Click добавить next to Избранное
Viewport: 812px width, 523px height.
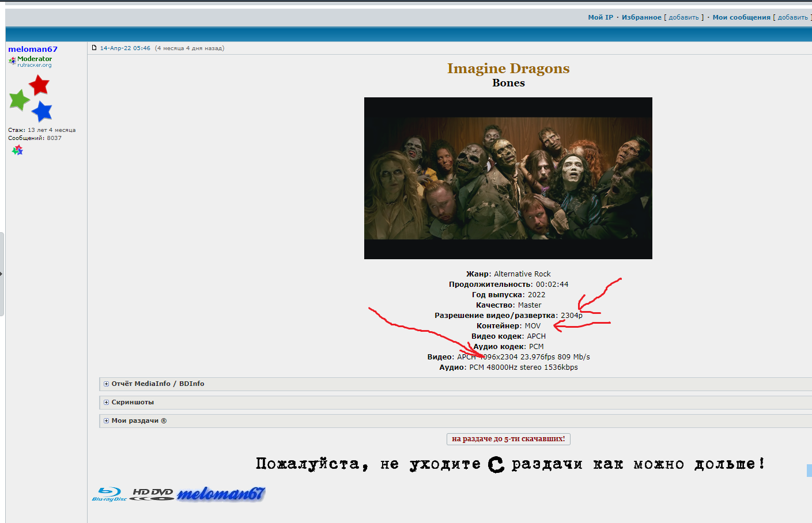click(683, 17)
